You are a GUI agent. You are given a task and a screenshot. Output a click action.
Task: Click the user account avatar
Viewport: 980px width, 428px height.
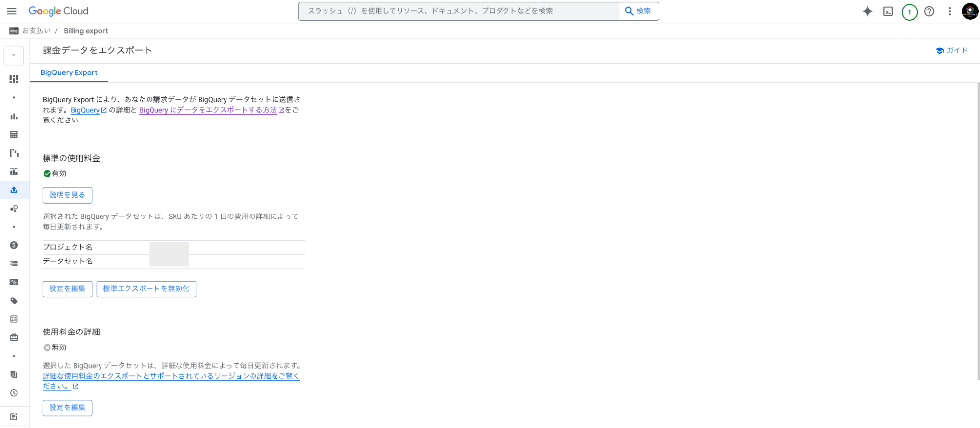969,11
